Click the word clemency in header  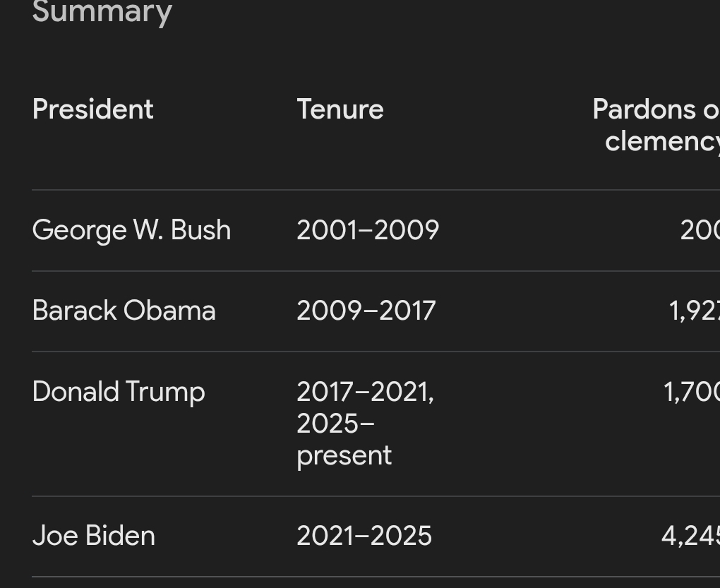coord(661,141)
